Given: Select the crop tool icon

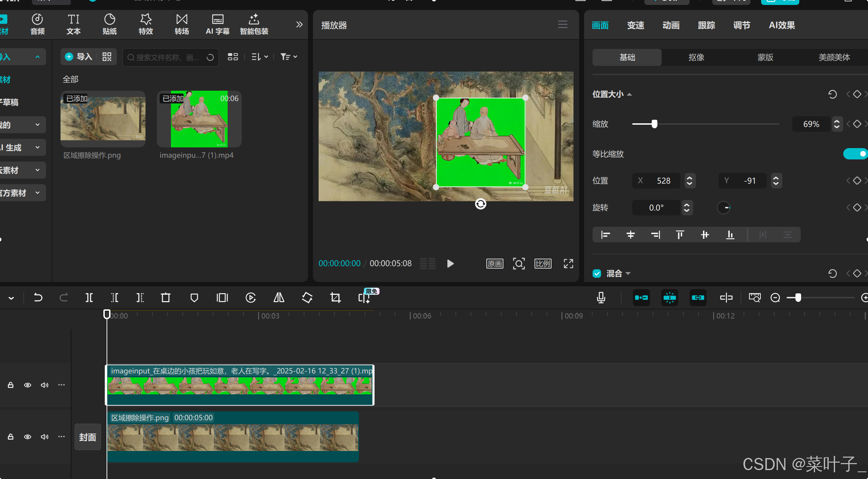Looking at the screenshot, I should tap(335, 298).
